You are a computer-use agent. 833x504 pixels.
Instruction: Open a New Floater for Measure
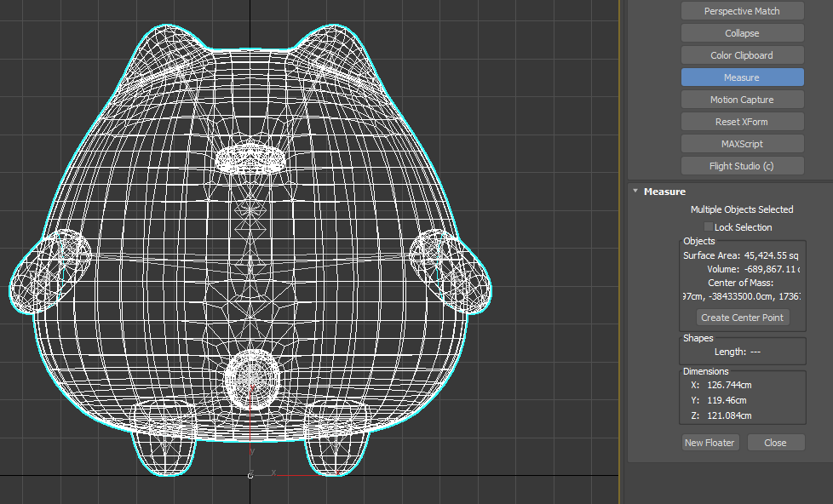coord(709,443)
